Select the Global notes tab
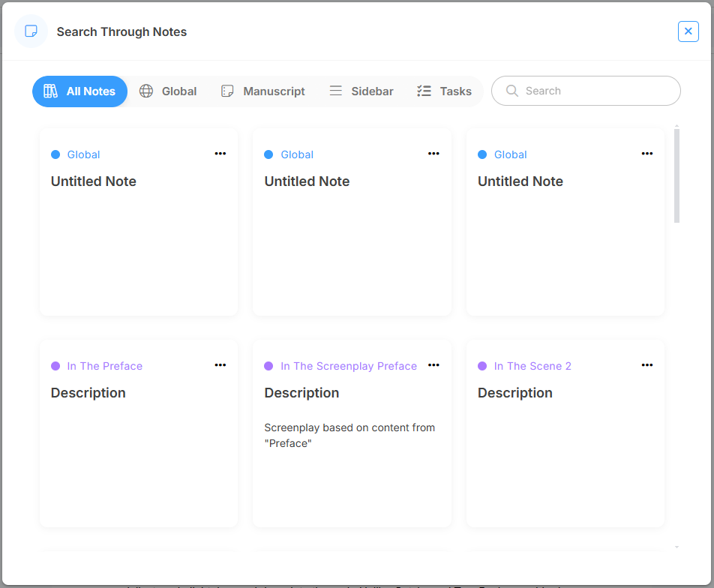Viewport: 714px width, 588px height. pyautogui.click(x=168, y=91)
